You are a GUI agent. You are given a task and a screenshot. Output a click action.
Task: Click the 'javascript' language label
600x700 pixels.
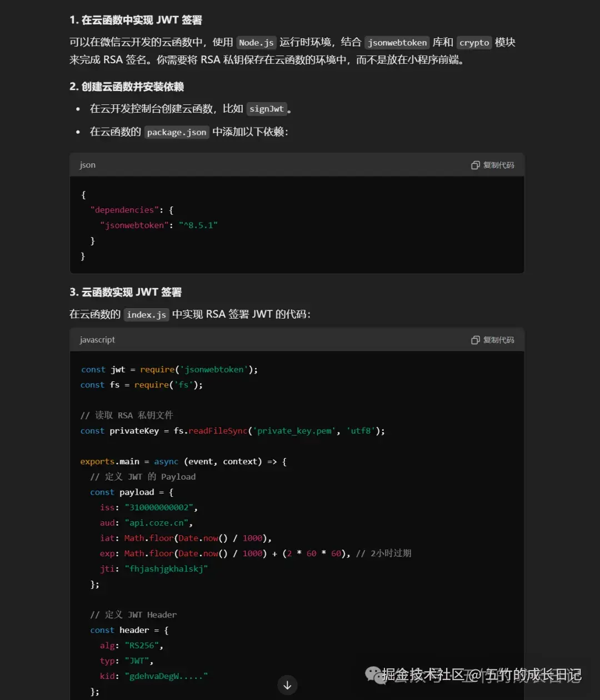tap(97, 340)
